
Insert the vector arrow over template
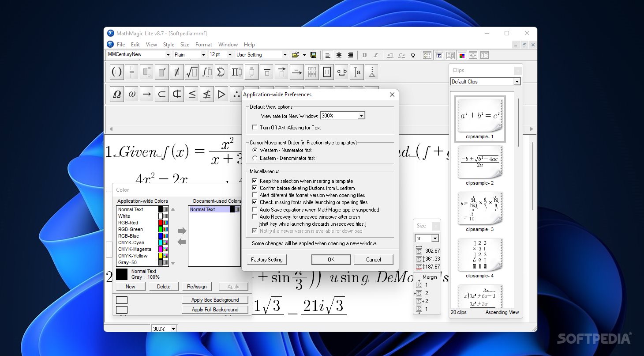coord(282,72)
